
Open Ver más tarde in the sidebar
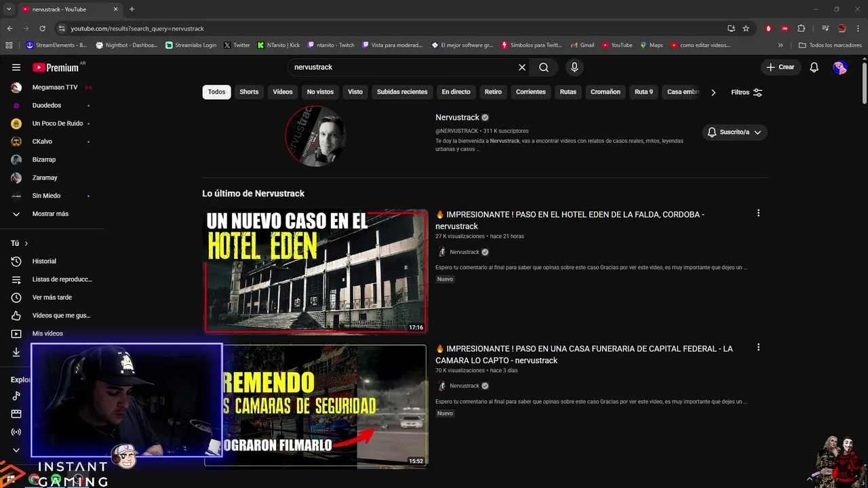tap(52, 298)
